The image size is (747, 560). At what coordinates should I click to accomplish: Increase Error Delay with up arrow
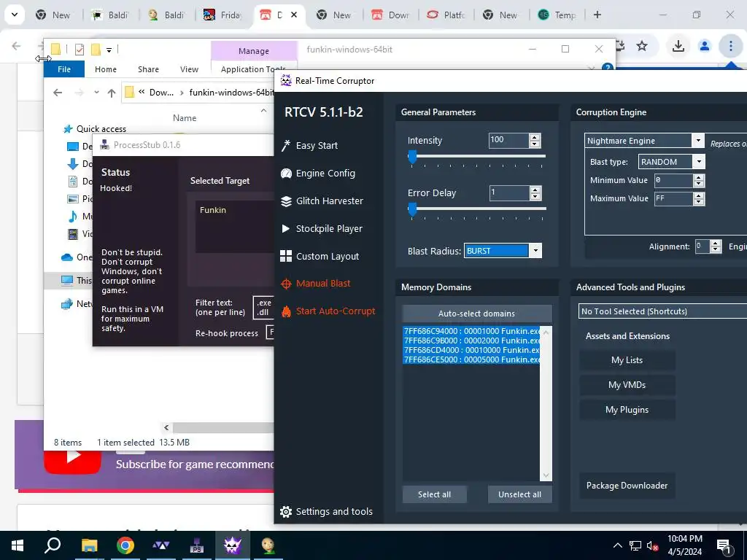[x=535, y=190]
